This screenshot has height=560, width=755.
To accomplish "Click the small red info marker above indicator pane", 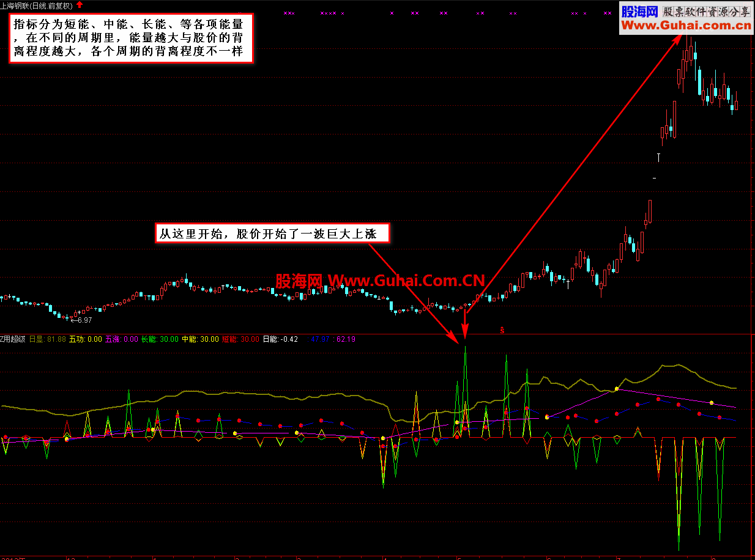I will pos(503,330).
